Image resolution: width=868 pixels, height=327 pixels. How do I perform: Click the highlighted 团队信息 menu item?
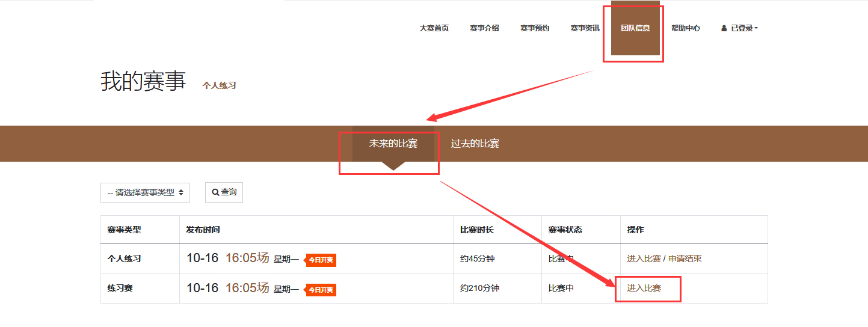635,28
